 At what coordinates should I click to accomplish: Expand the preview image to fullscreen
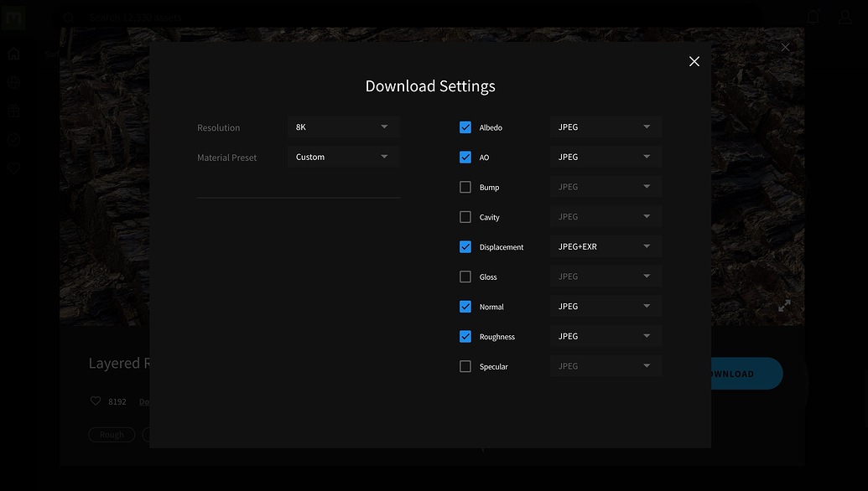pyautogui.click(x=784, y=306)
